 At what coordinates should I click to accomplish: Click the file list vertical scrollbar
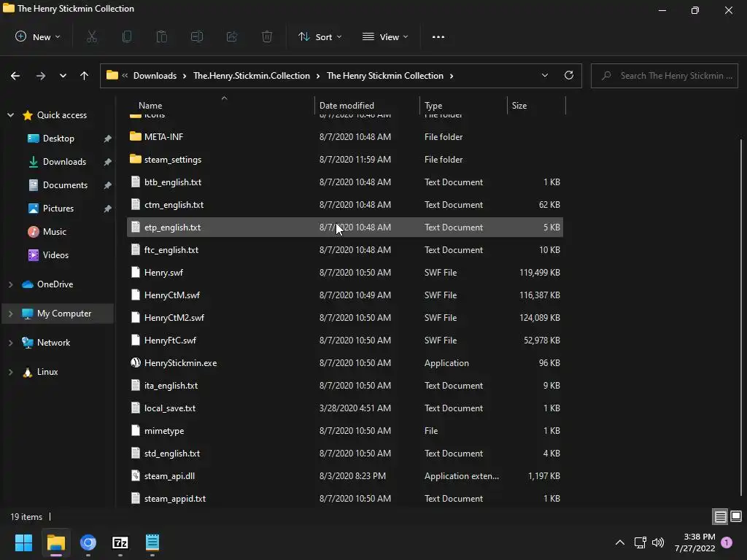(x=741, y=316)
